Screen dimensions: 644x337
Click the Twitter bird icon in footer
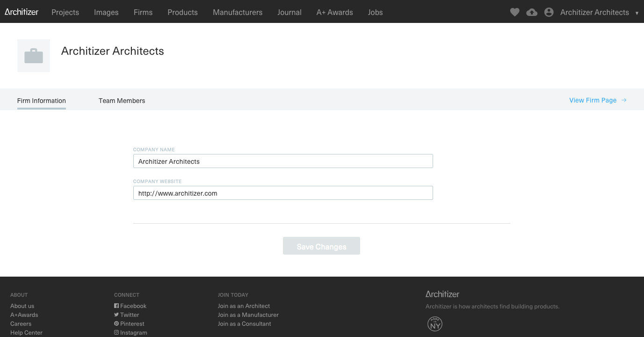116,315
